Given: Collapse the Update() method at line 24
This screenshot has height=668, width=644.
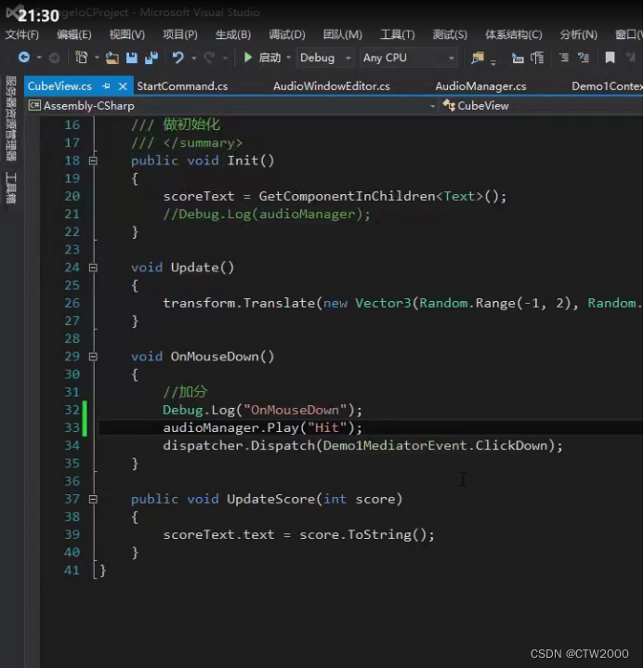Looking at the screenshot, I should pyautogui.click(x=93, y=268).
